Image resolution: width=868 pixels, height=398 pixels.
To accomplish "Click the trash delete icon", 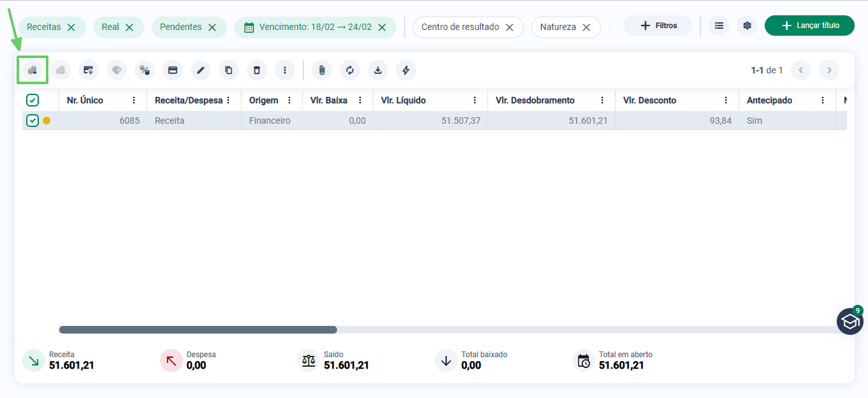I will point(257,70).
